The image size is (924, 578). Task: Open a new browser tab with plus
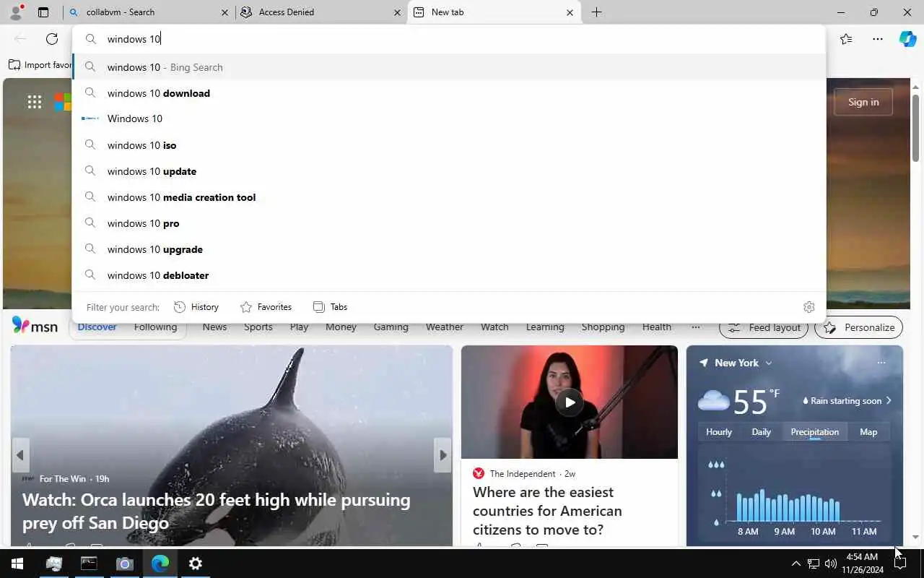[x=596, y=12]
